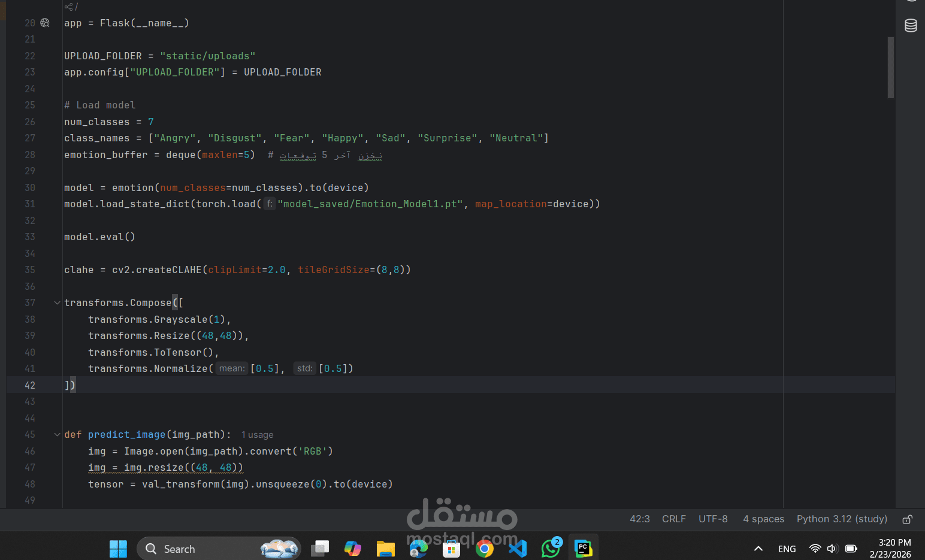This screenshot has width=925, height=560.
Task: Click val_transform on line 48
Action: click(181, 485)
